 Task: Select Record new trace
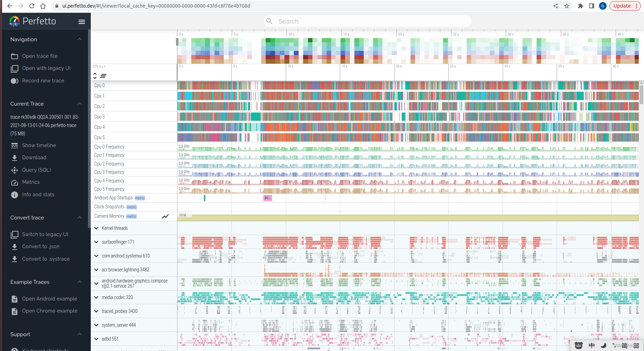[x=43, y=81]
